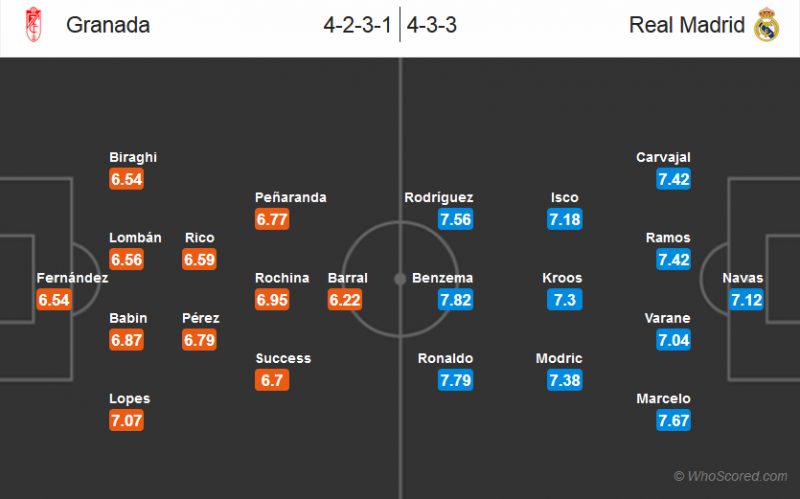This screenshot has height=499, width=800.
Task: Click Marcelo's 7.67 rating badge
Action: (x=674, y=420)
